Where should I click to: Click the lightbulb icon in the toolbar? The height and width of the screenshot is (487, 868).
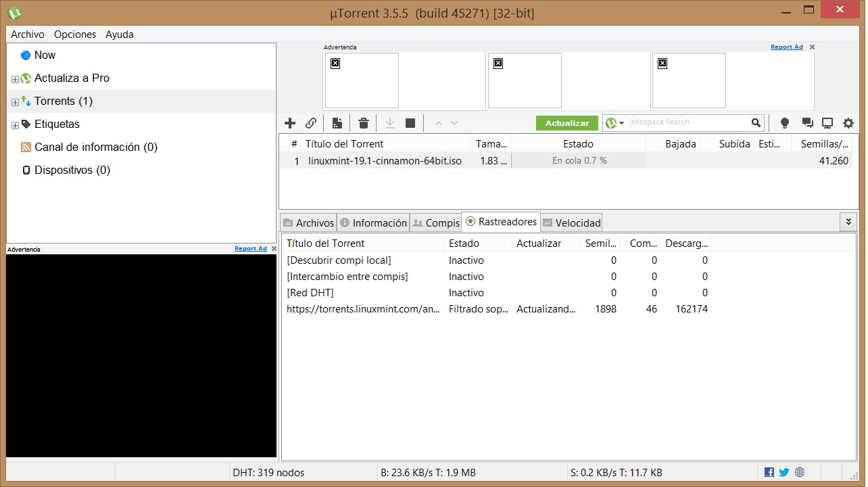[x=785, y=123]
